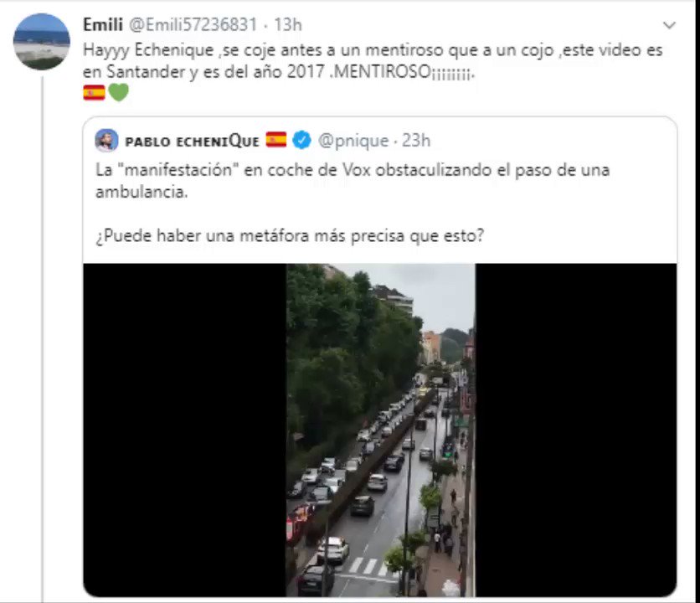Click the metáfora question line in quoted tweet
This screenshot has height=603, width=700.
tap(290, 235)
